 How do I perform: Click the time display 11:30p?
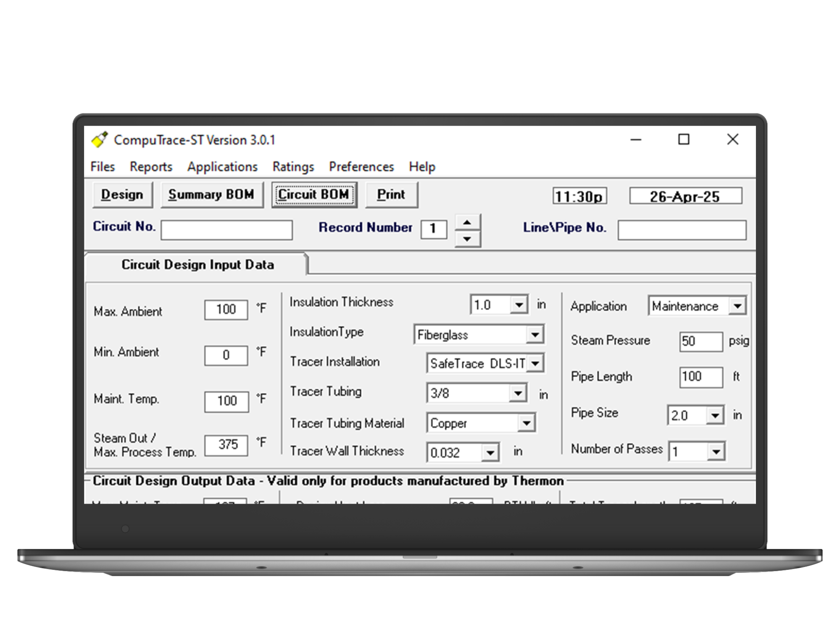click(580, 196)
